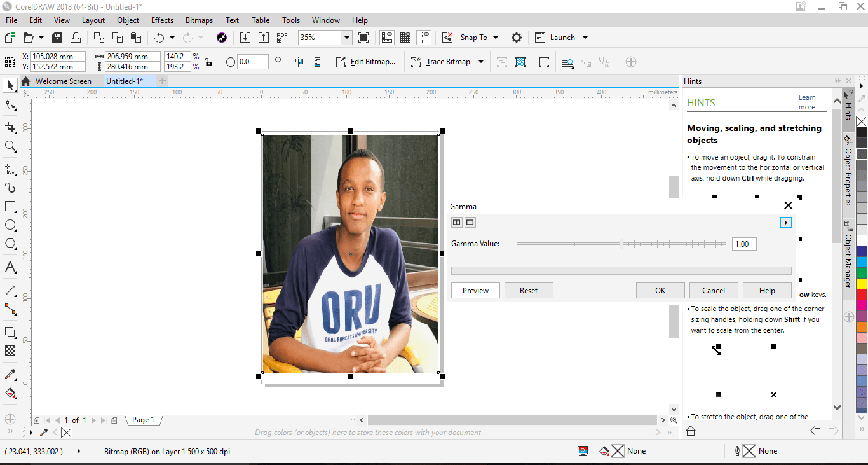Screen dimensions: 868x465
Task: Click Edit Bitmap button
Action: click(365, 62)
